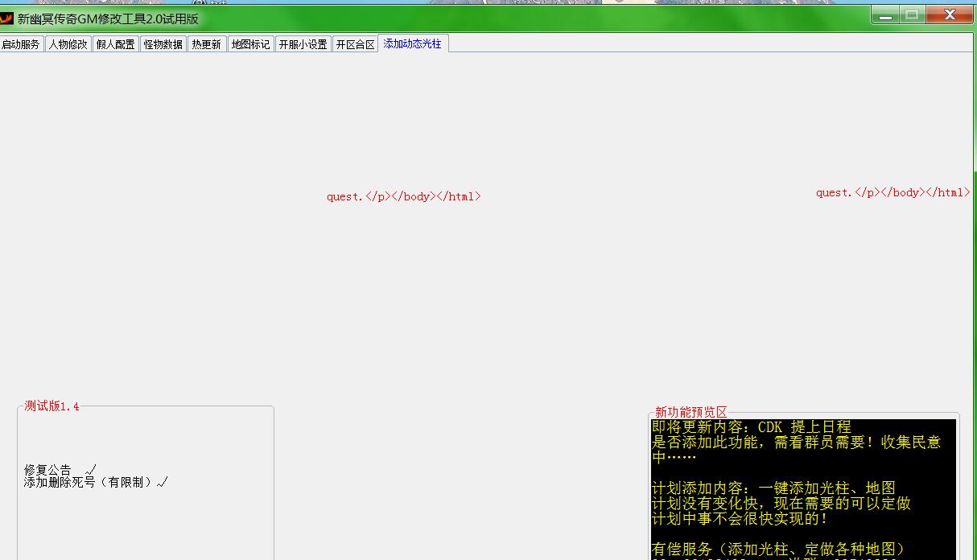Viewport: 977px width, 560px height.
Task: Click the window title text 新幽冥传奇GM修改工具
Action: point(108,19)
